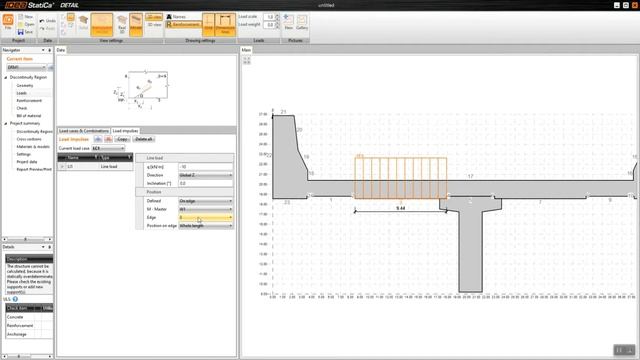Open an existing project

coord(26,24)
